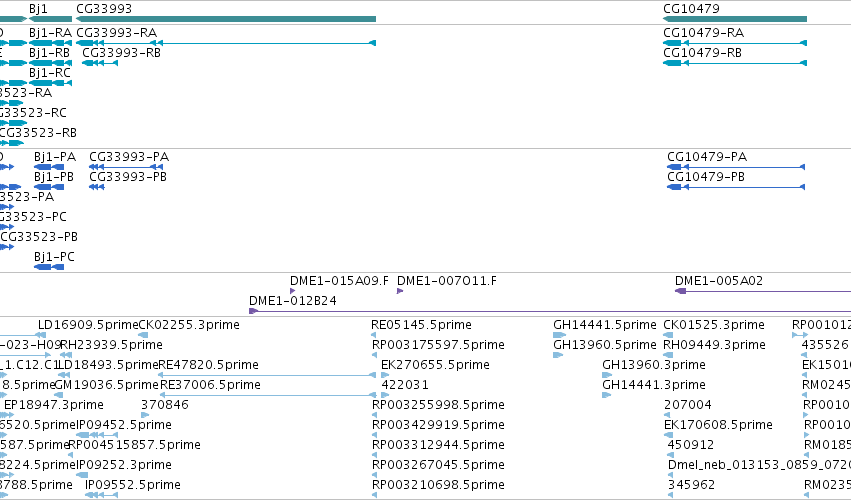Image resolution: width=851 pixels, height=500 pixels.
Task: Select the IP09452.5prime EST glyph
Action: (x=97, y=435)
